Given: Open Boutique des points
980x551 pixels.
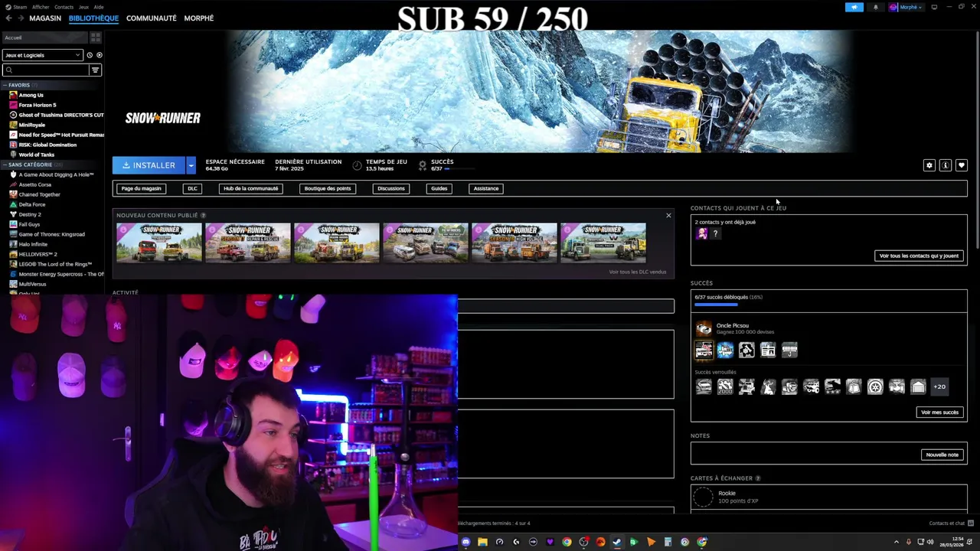Looking at the screenshot, I should tap(328, 188).
